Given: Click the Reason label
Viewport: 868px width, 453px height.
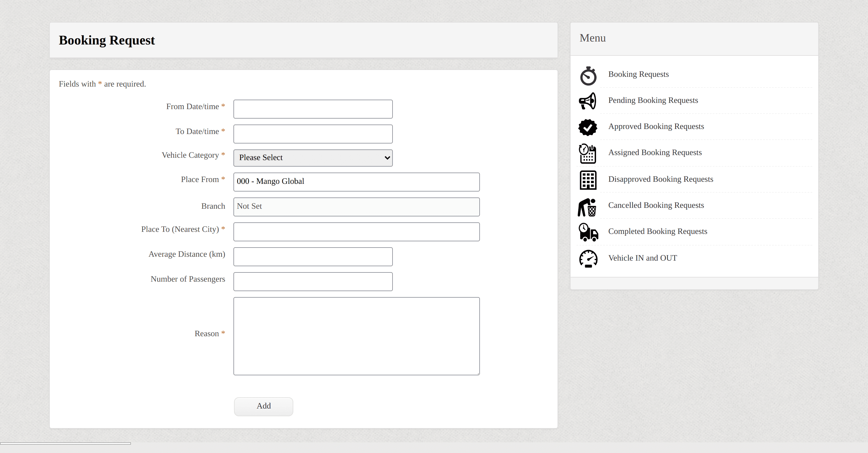Looking at the screenshot, I should [210, 334].
